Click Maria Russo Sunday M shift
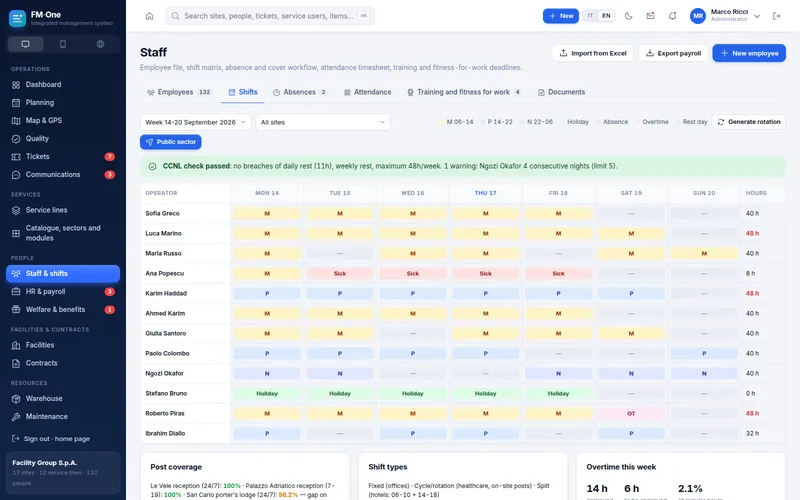This screenshot has height=500, width=800. tap(704, 254)
